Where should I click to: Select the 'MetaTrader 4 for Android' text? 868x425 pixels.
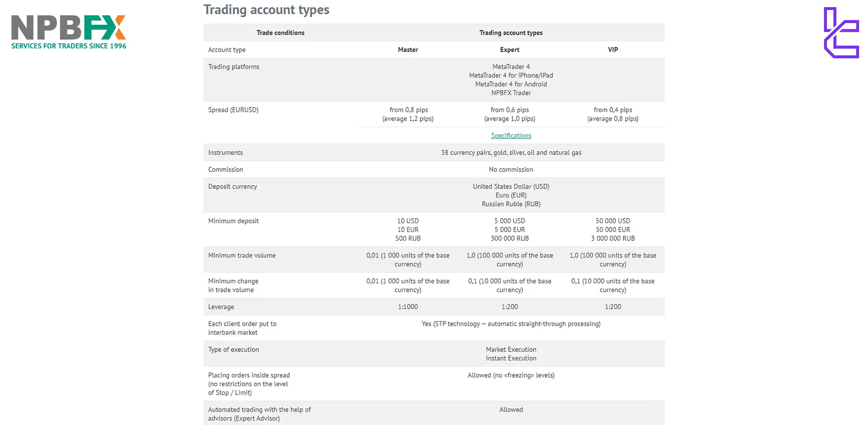[x=511, y=84]
